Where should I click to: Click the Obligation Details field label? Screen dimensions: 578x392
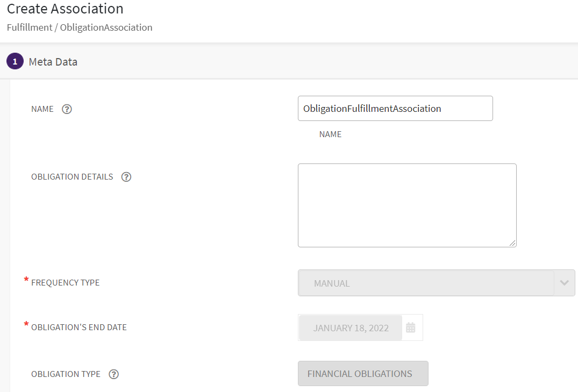click(72, 177)
